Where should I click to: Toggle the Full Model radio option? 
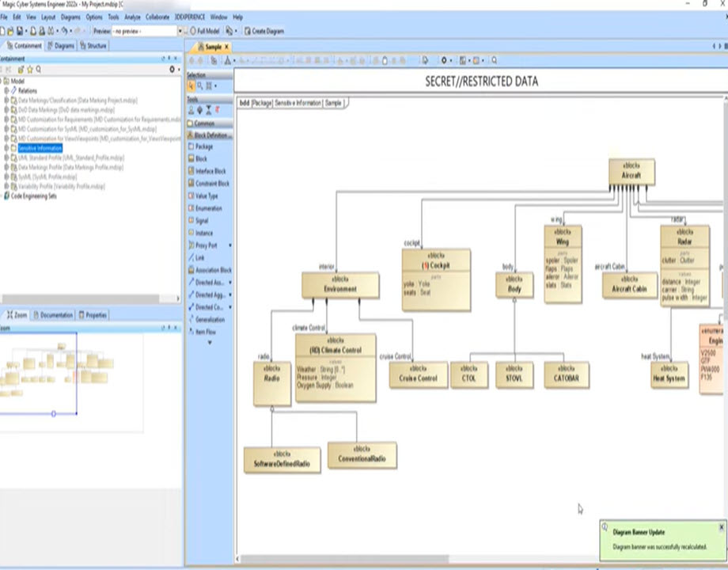pyautogui.click(x=191, y=31)
